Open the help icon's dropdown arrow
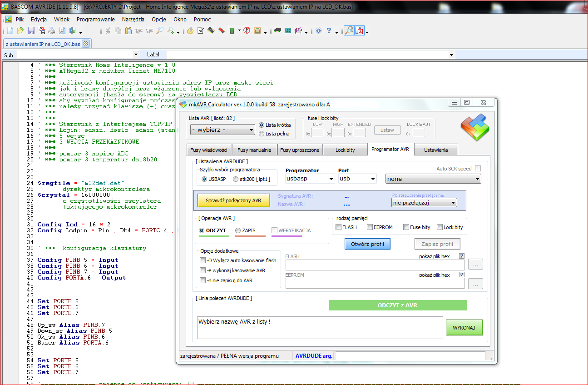 [336, 32]
